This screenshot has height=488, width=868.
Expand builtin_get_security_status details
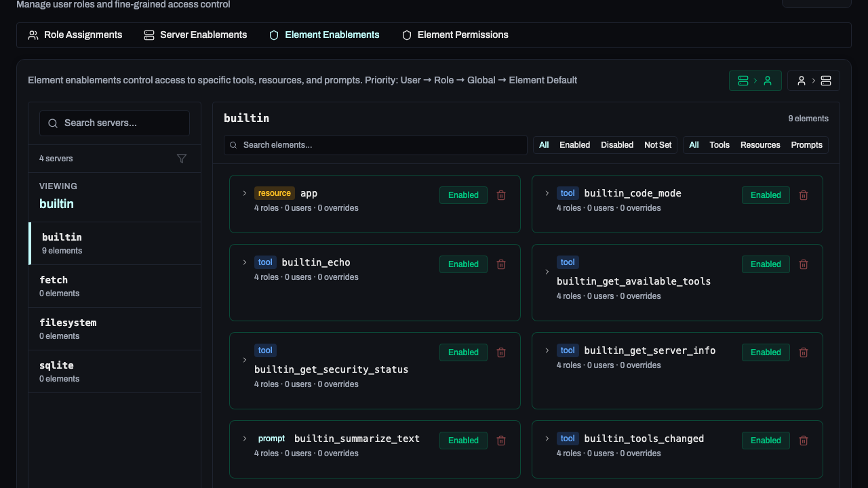click(x=245, y=360)
